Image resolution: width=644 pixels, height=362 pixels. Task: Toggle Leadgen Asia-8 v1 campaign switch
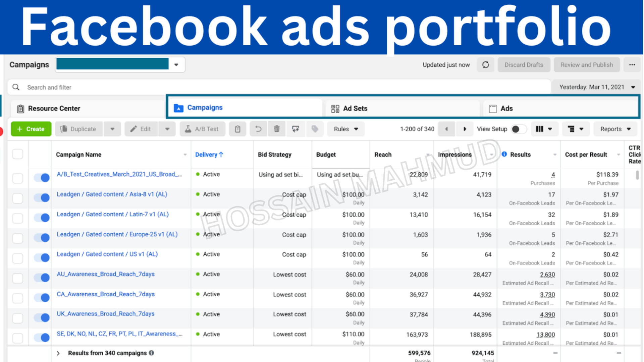(x=42, y=198)
